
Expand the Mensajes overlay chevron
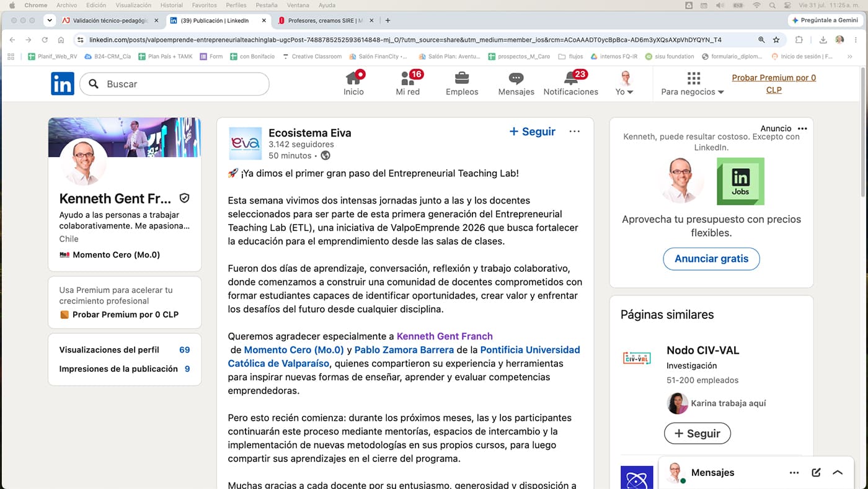[x=838, y=473]
